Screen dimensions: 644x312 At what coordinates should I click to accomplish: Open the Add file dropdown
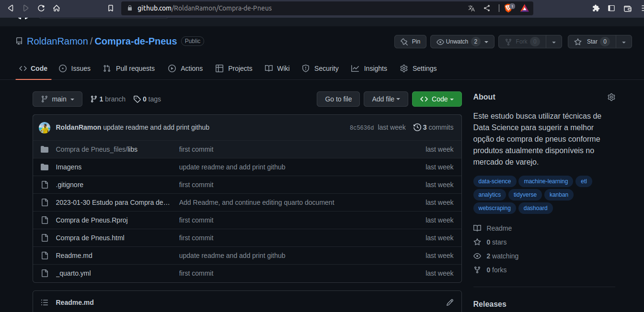(386, 99)
